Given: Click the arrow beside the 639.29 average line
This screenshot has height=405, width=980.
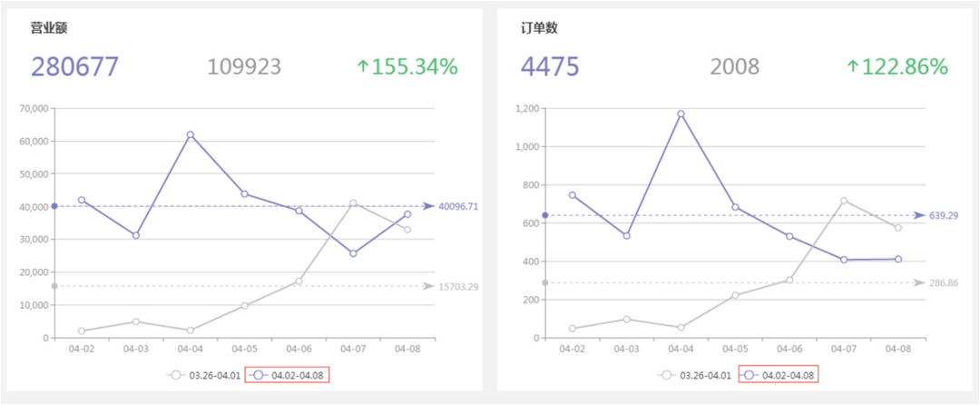Looking at the screenshot, I should pyautogui.click(x=918, y=215).
